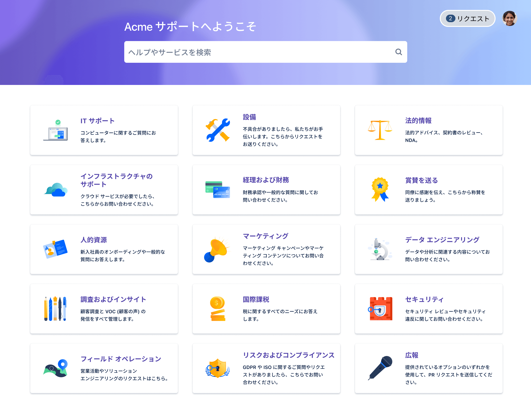Click the wrench and hammer 設備 icon
This screenshot has width=531, height=420.
pos(218,130)
